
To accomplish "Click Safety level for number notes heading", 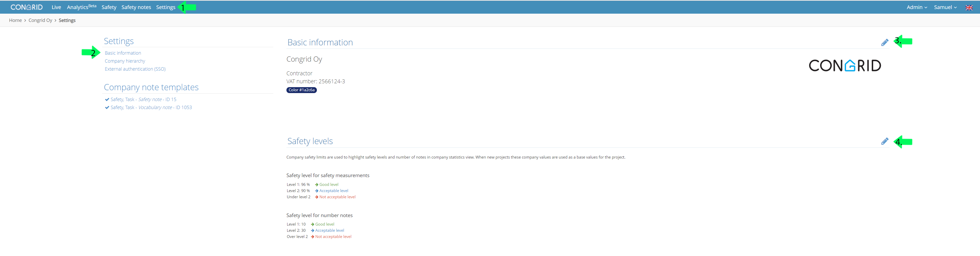I will pos(319,215).
